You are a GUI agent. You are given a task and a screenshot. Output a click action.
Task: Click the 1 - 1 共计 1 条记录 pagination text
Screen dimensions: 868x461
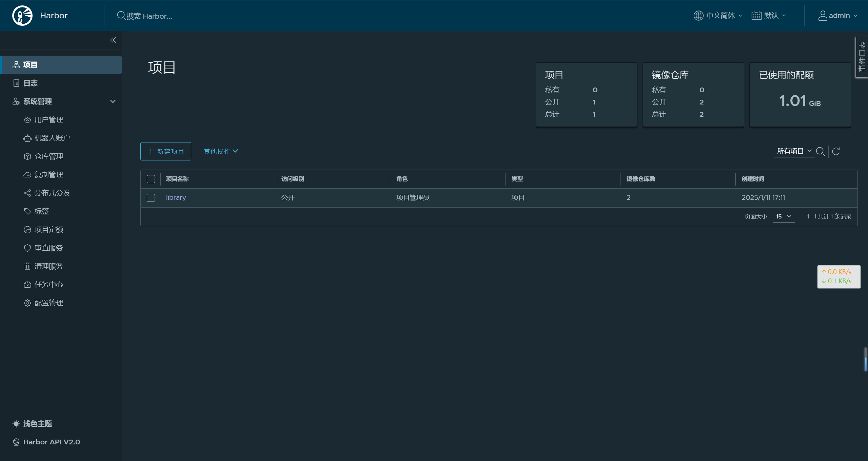coord(829,216)
